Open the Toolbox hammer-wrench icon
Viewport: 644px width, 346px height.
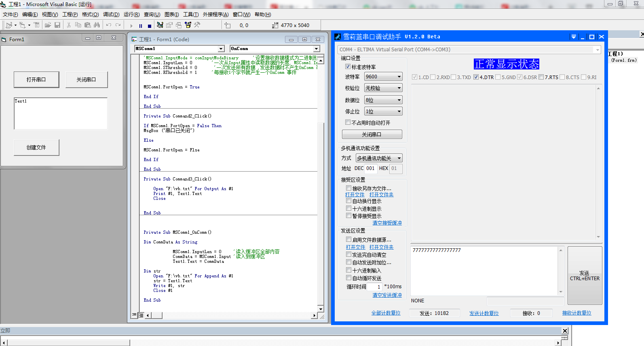point(197,25)
